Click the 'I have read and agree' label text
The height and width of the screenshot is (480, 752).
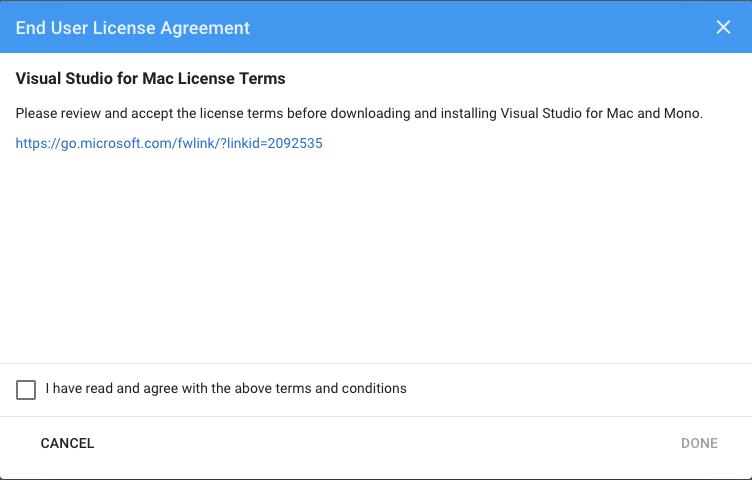[x=226, y=388]
